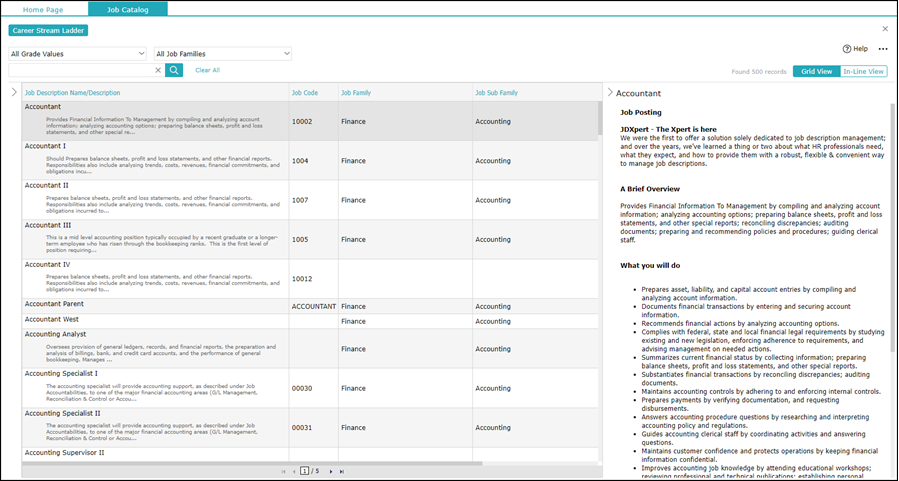Image resolution: width=899 pixels, height=481 pixels.
Task: Click the A Brief Overview heading
Action: click(x=650, y=189)
